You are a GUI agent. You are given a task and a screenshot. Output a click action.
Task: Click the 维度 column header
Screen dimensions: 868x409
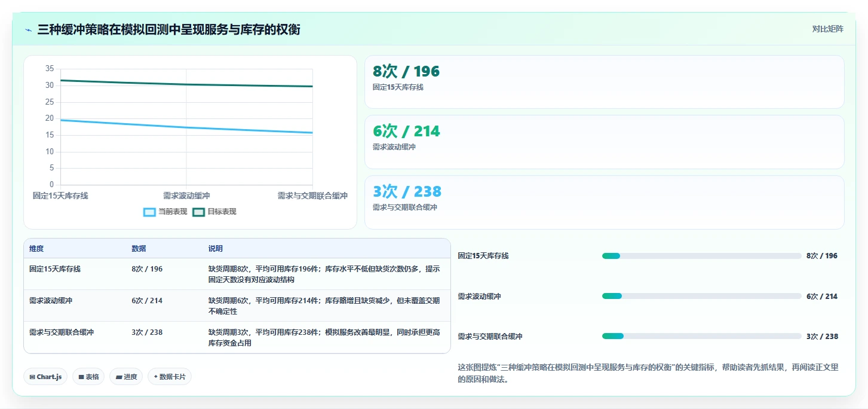(x=36, y=249)
